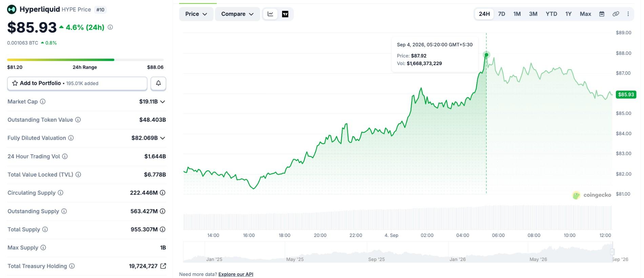The width and height of the screenshot is (644, 278).
Task: Click info icon next to Circulating Supply label
Action: tap(60, 193)
